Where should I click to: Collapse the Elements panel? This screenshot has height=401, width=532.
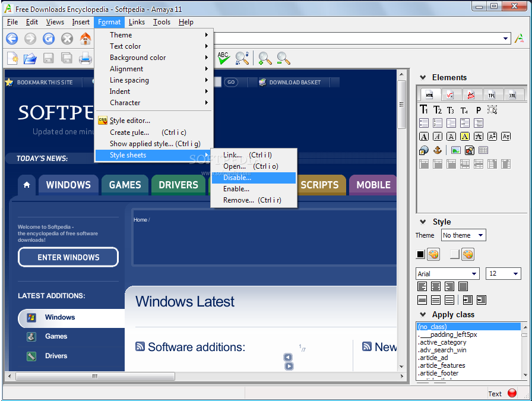point(423,77)
